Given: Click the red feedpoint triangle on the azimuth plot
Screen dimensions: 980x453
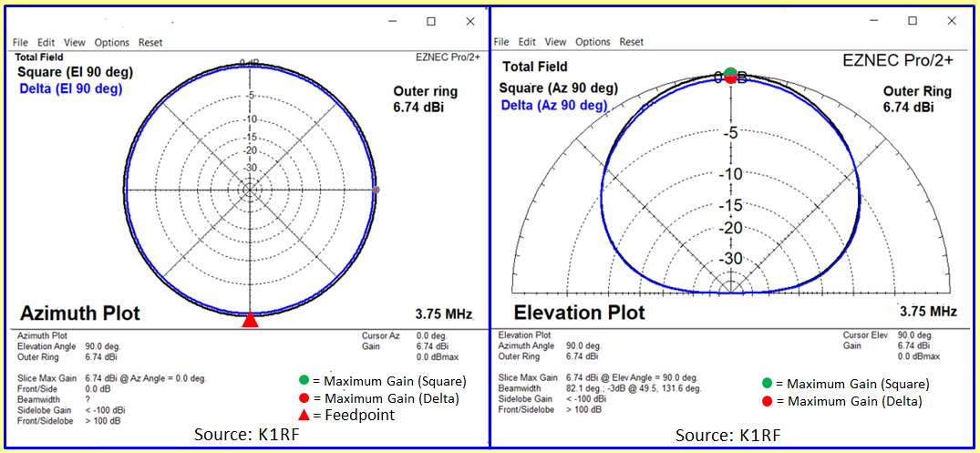Looking at the screenshot, I should pos(251,319).
